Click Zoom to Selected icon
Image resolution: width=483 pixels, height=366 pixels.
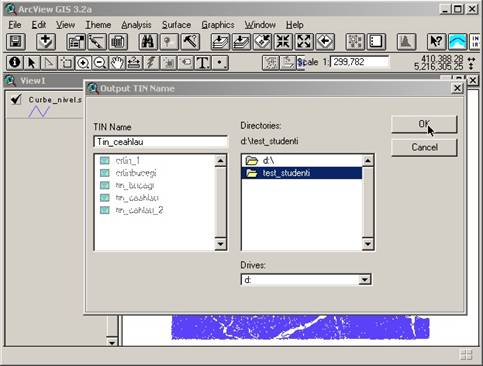click(262, 42)
